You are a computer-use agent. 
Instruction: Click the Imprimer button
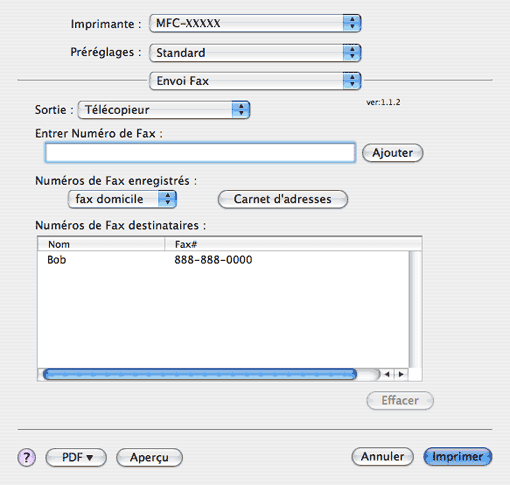click(x=458, y=457)
